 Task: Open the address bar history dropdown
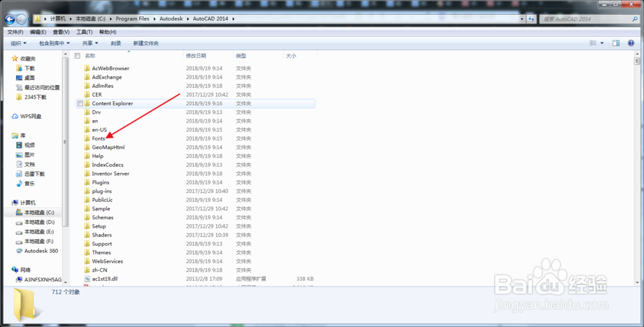522,19
